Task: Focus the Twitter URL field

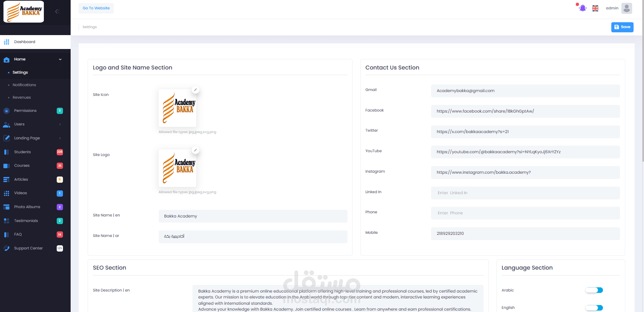Action: point(525,132)
